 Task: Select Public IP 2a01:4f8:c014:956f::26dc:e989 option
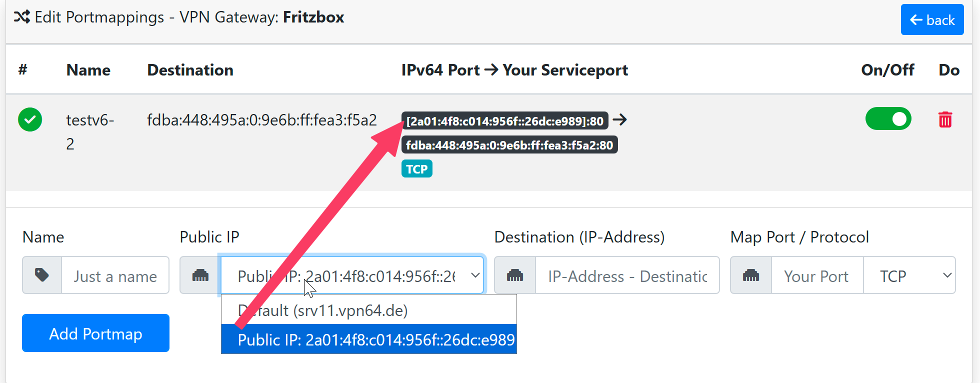[369, 339]
